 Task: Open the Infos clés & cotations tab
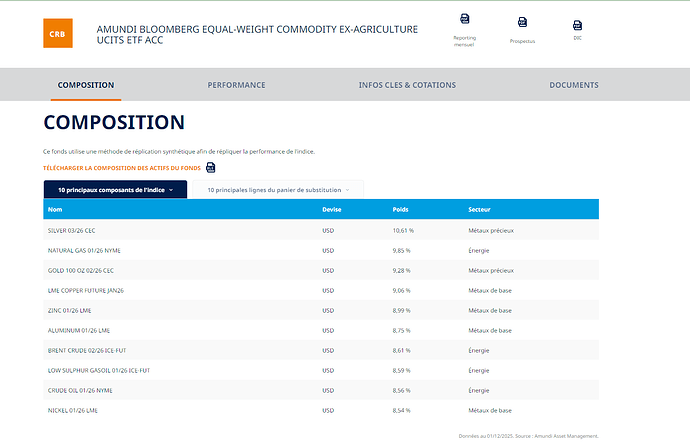407,85
